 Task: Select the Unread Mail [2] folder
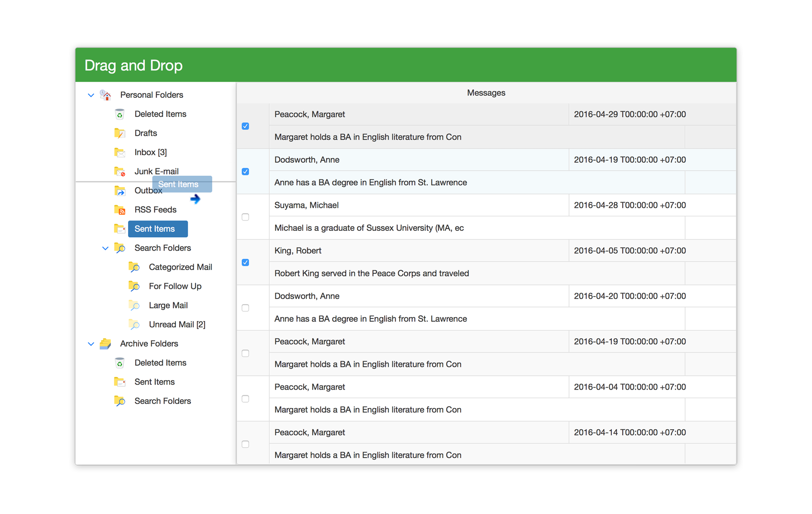coord(177,325)
